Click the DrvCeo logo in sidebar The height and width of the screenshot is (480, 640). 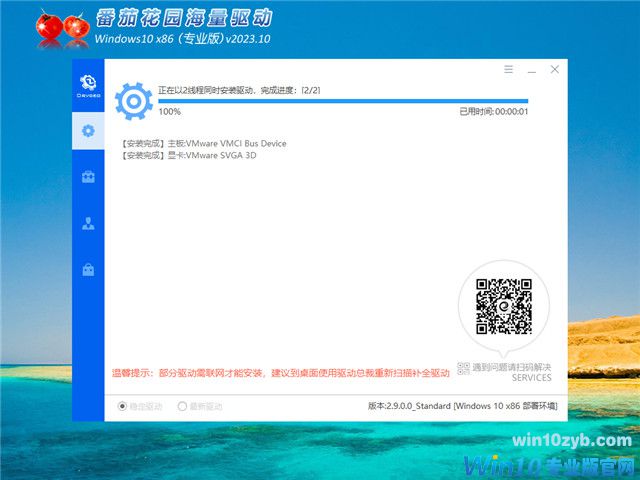tap(88, 83)
